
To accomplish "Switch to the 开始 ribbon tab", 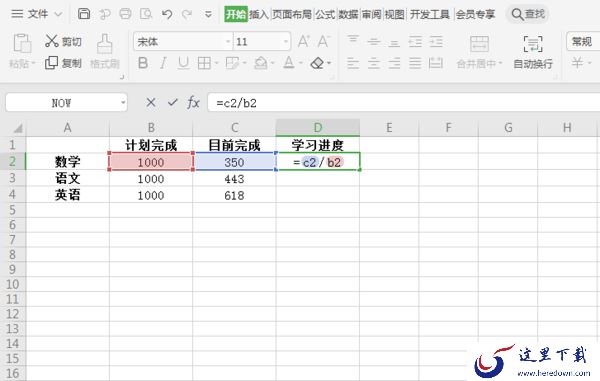I will pos(236,15).
